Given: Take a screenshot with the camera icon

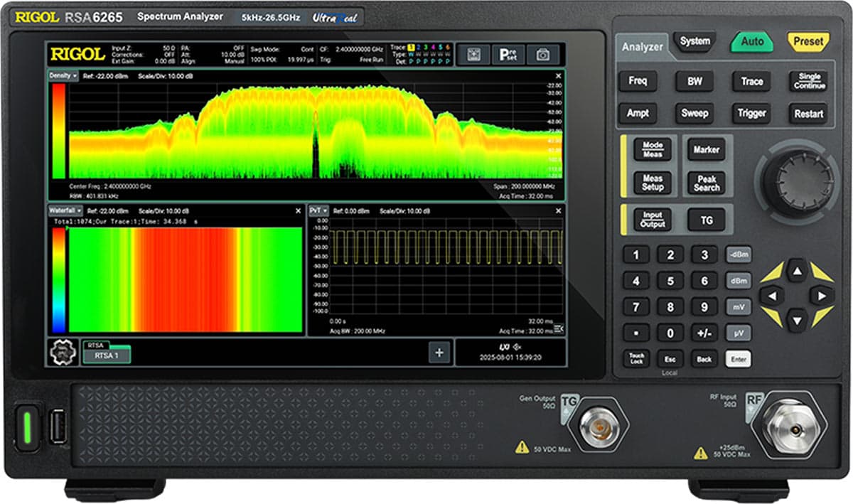Looking at the screenshot, I should click(542, 54).
